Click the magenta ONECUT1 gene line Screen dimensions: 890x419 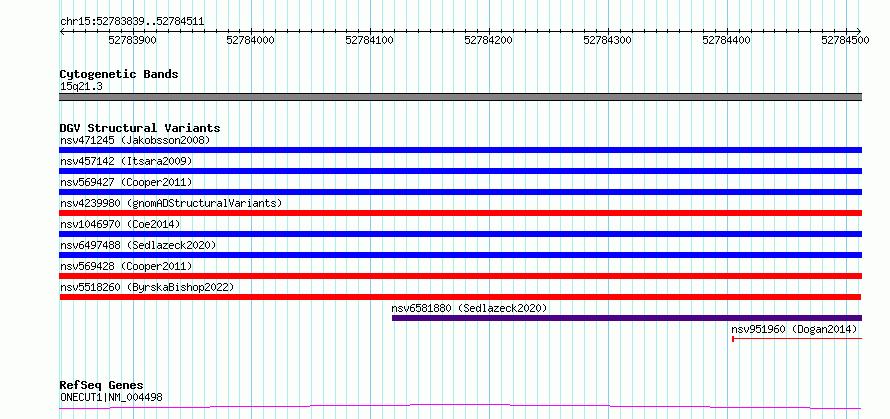click(x=460, y=406)
